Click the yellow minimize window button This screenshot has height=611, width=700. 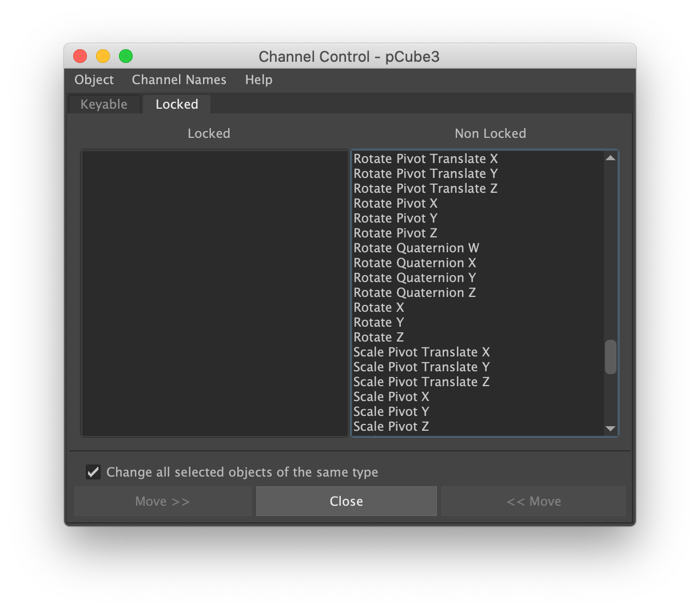(103, 56)
